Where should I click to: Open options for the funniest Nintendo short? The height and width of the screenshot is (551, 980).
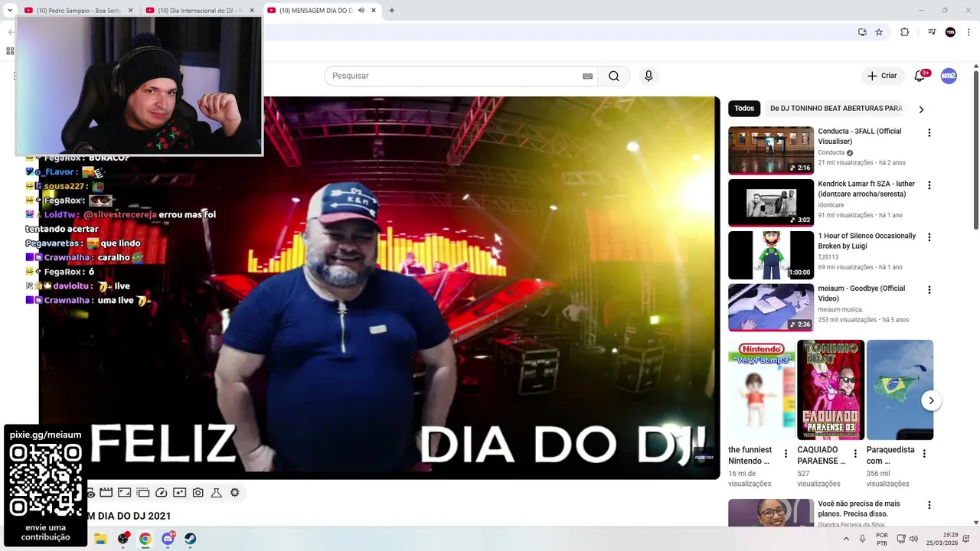coord(786,454)
